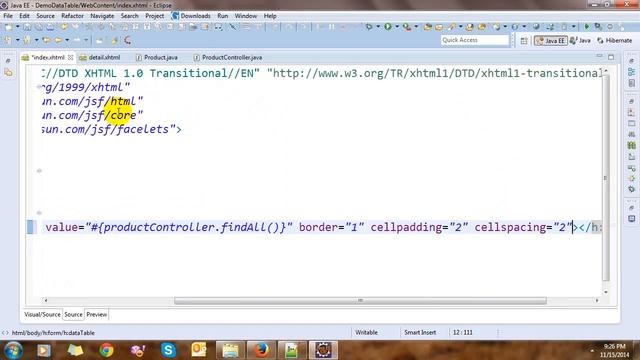Switch to the Hibernate perspective
The height and width of the screenshot is (360, 640).
(x=615, y=40)
